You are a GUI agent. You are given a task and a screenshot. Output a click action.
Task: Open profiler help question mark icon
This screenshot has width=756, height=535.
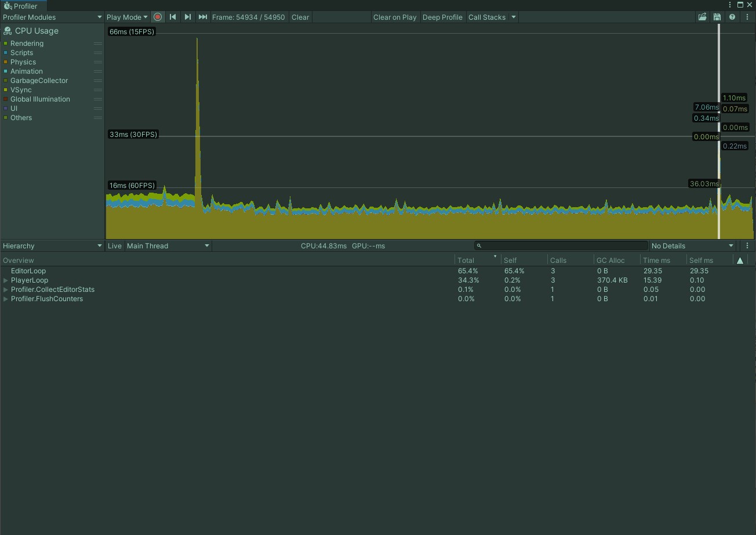(732, 17)
